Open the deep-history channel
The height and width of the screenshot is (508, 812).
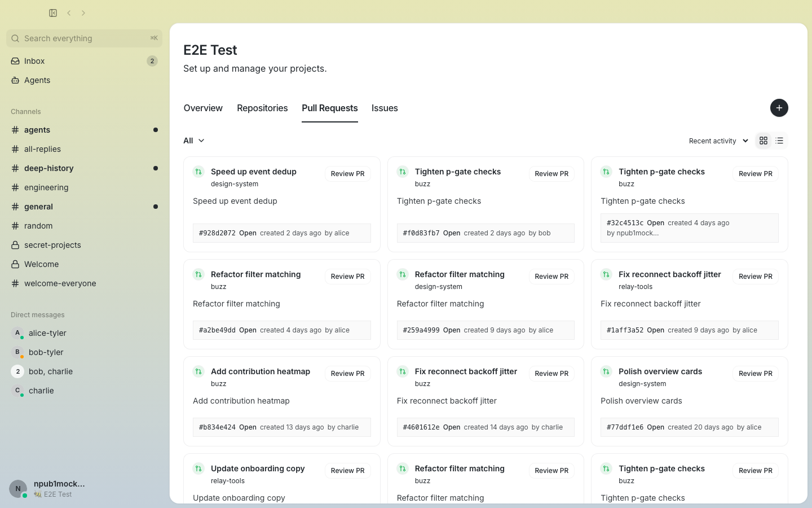pyautogui.click(x=84, y=168)
